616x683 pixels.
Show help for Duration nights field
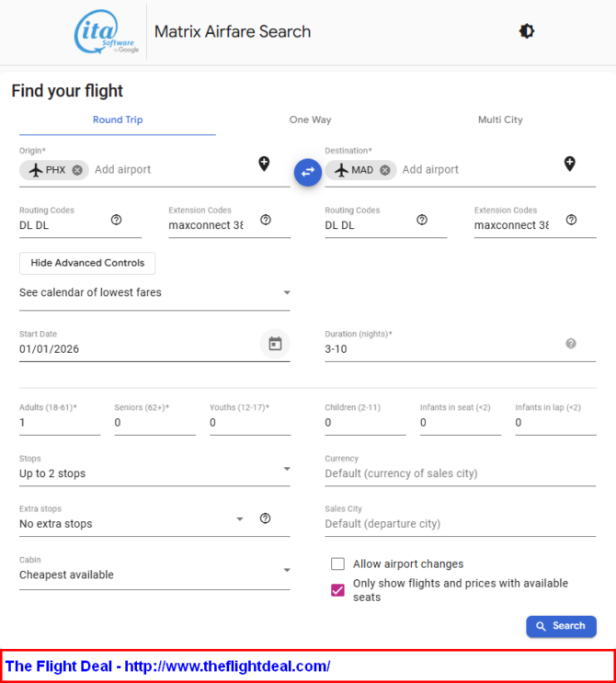pyautogui.click(x=571, y=344)
